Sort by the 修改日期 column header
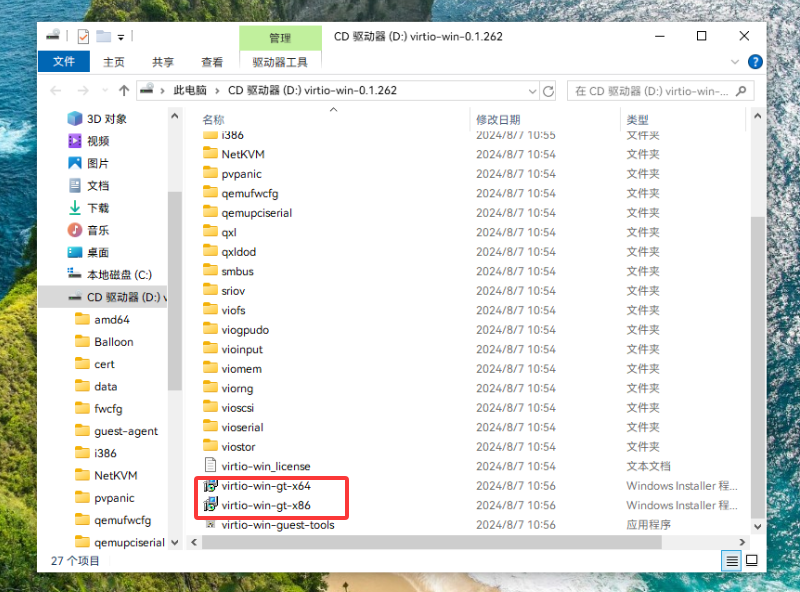Screen dimensions: 800x592 (x=498, y=119)
